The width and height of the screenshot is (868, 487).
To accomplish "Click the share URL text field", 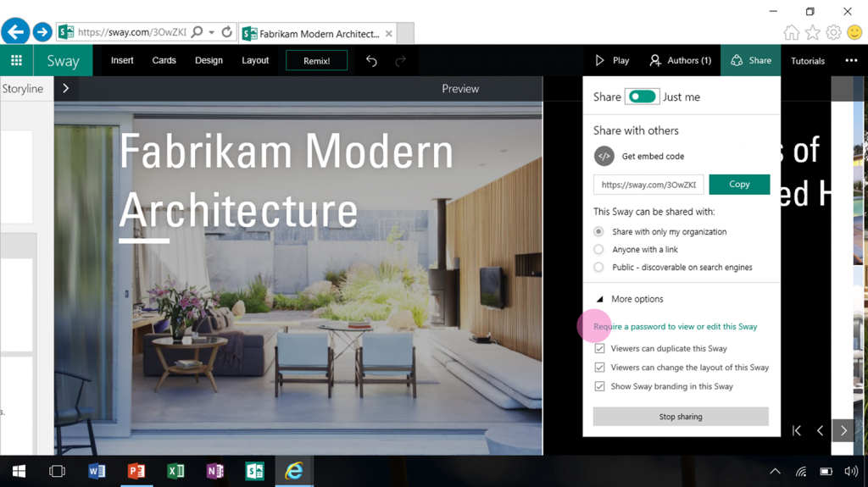I will [648, 185].
